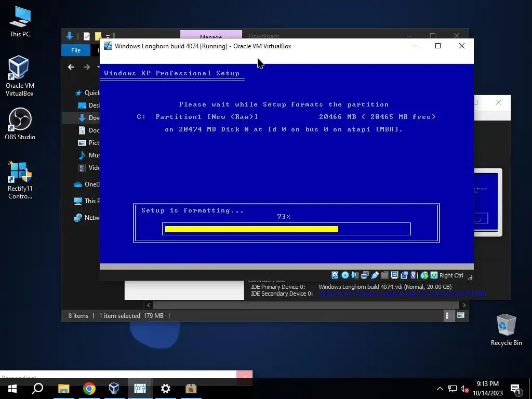Click the left arrow of horizontal scrollbar
Viewport: 532px width, 399px height.
pos(149,305)
